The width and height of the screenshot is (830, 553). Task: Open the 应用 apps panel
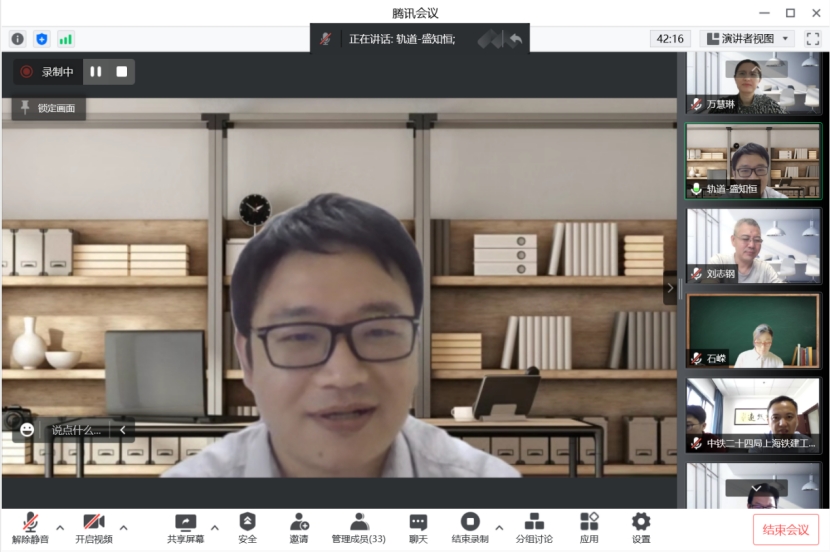coord(589,528)
